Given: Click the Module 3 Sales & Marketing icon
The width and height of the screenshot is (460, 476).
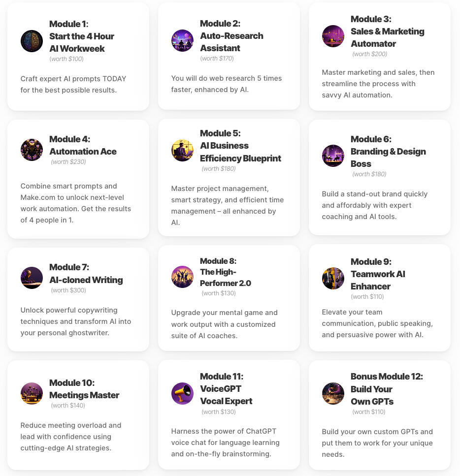Looking at the screenshot, I should (x=333, y=36).
